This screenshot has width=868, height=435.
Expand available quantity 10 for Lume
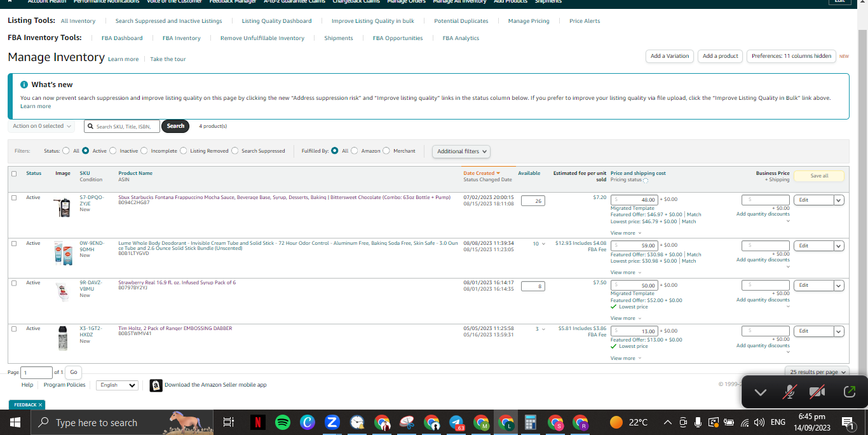(539, 244)
